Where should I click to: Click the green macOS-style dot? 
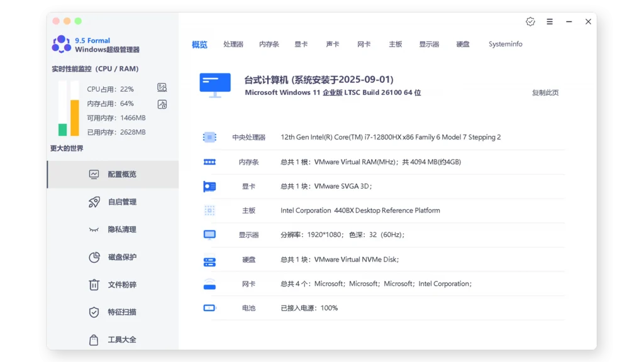tap(78, 21)
